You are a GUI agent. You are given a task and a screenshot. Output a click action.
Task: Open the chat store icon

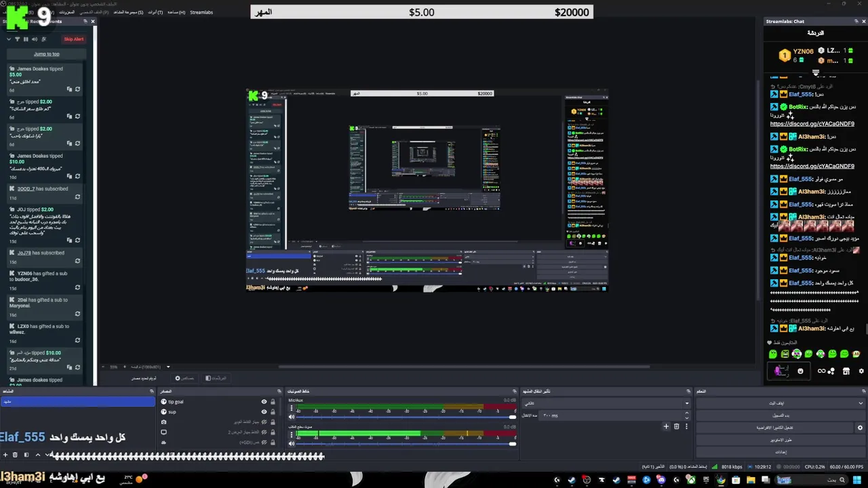point(846,371)
